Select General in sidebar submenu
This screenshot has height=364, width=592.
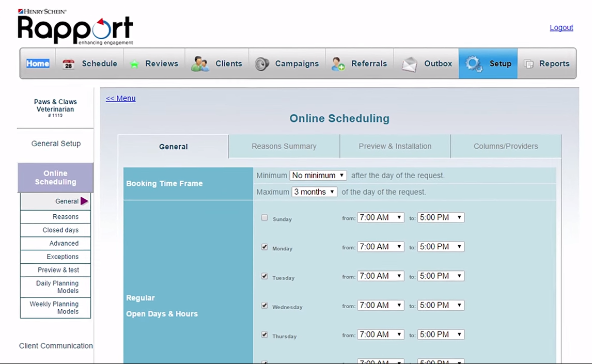pos(55,201)
